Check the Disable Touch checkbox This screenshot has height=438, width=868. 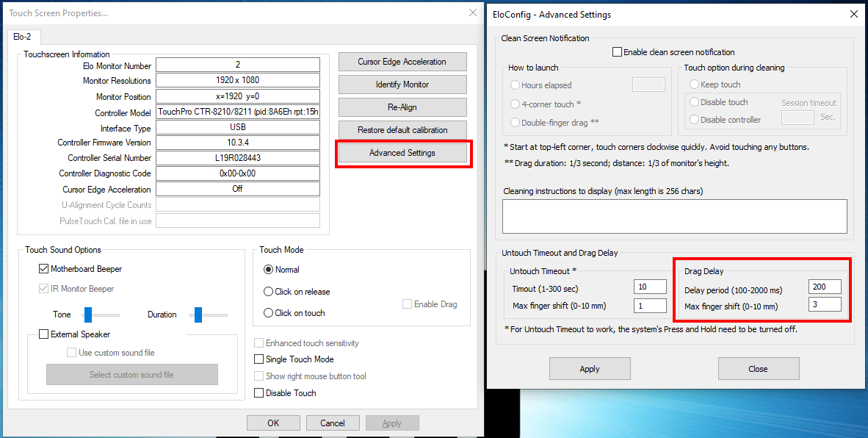click(x=258, y=392)
